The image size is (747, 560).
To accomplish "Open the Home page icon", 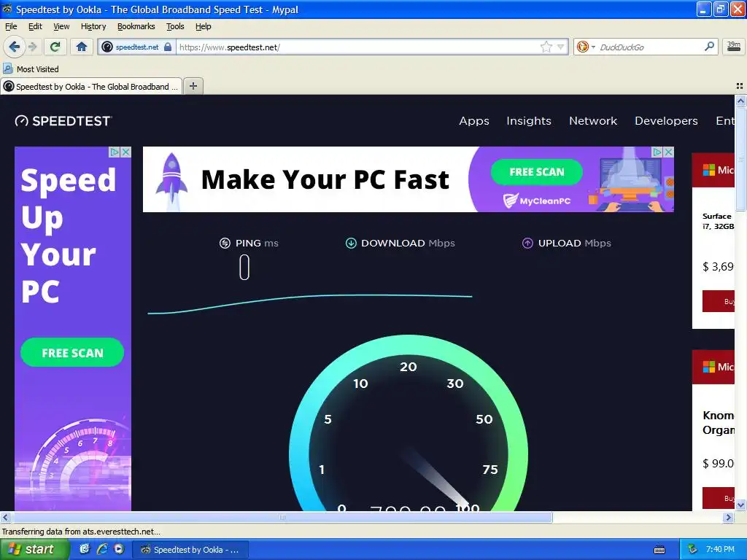I will (82, 47).
